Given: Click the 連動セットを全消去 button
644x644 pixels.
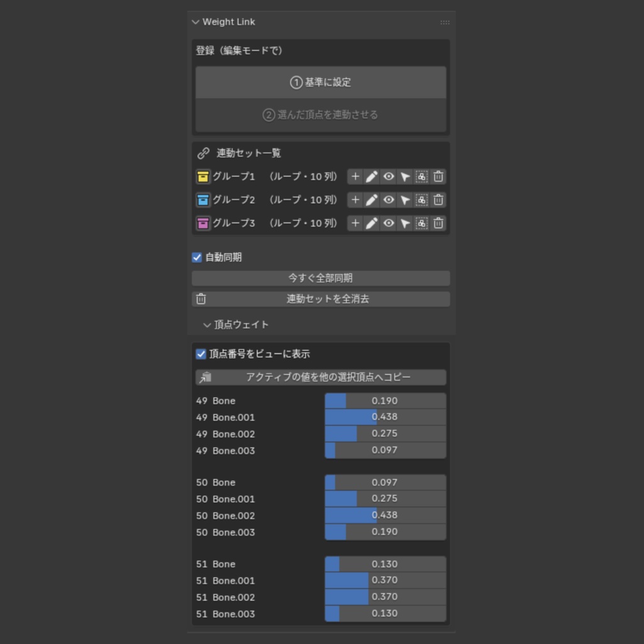Looking at the screenshot, I should pyautogui.click(x=321, y=299).
